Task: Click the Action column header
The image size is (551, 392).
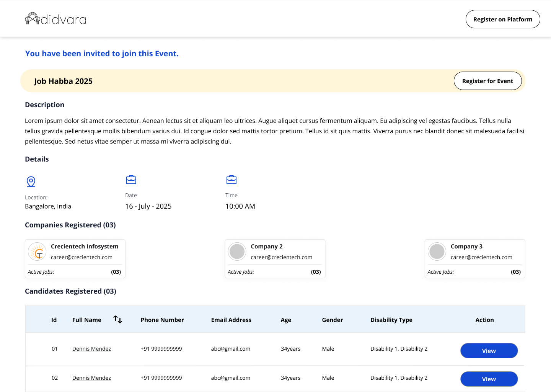Action: tap(485, 320)
